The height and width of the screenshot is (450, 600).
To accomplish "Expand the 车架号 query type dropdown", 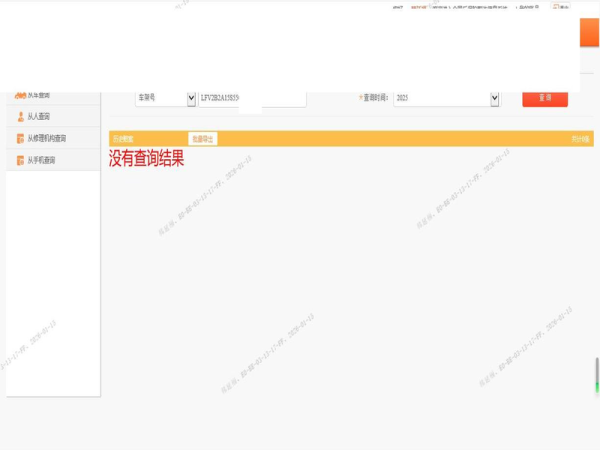I will point(161,98).
